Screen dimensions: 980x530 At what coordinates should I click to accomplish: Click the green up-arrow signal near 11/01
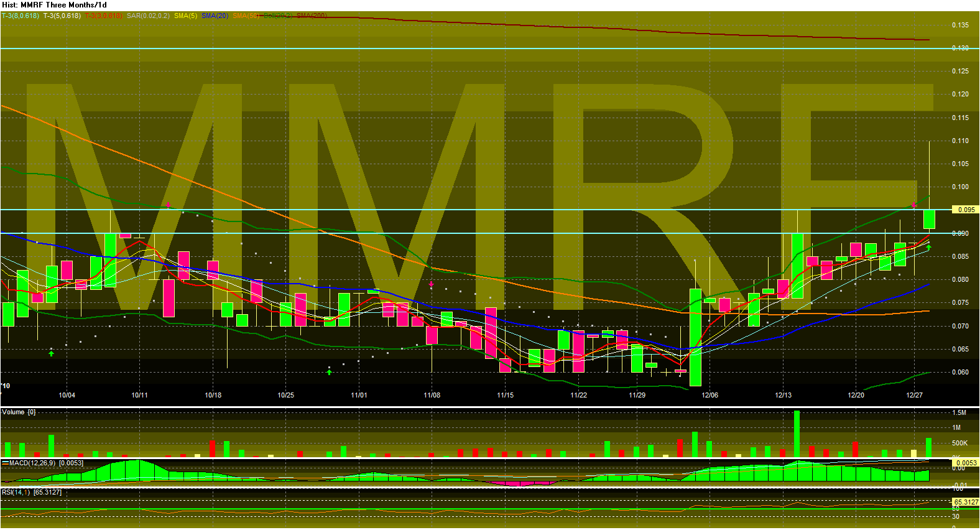click(x=330, y=373)
